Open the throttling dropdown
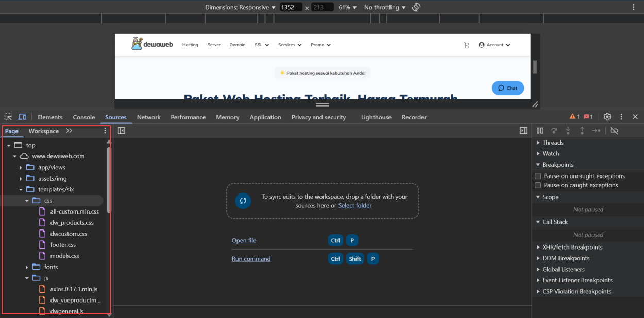 point(385,7)
